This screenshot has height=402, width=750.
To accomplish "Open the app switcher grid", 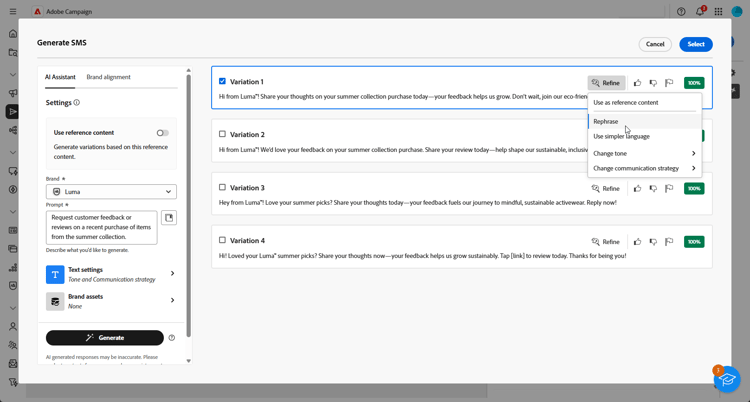I will click(718, 11).
